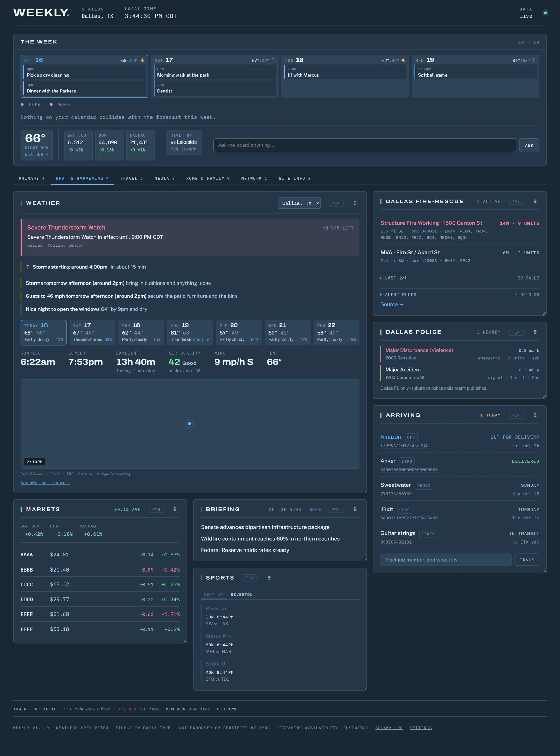
Task: Click the Dallas Police panel grip icon
Action: 535,332
